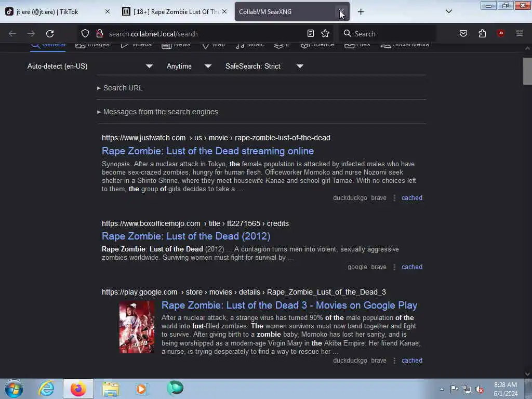Open more options for Google Play result
The height and width of the screenshot is (399, 532).
click(x=394, y=361)
